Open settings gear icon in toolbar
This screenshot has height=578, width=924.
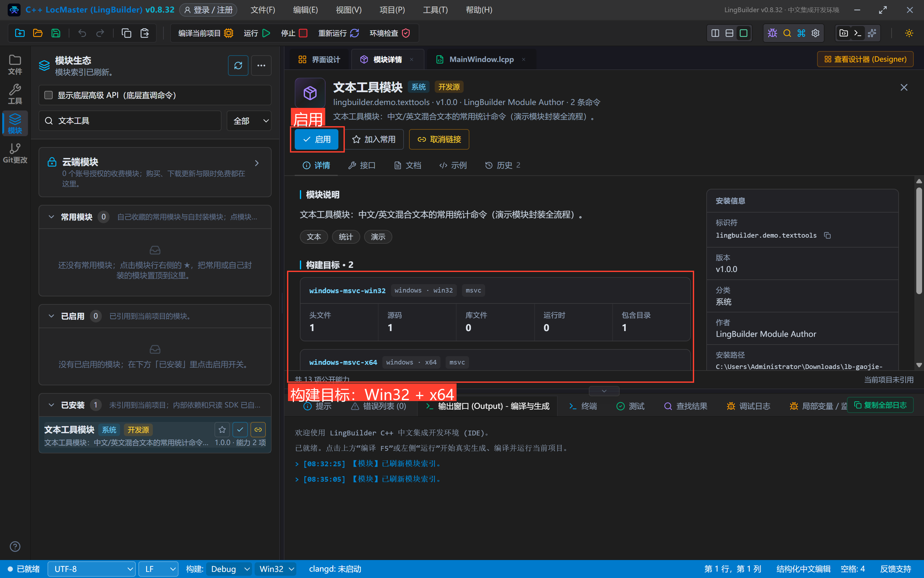815,33
